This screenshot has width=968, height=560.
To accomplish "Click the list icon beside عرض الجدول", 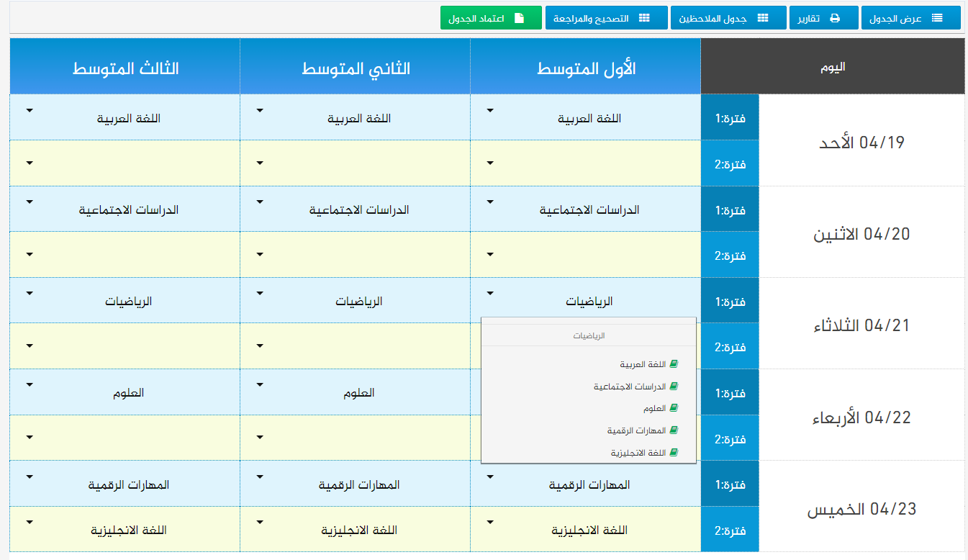I will [937, 19].
